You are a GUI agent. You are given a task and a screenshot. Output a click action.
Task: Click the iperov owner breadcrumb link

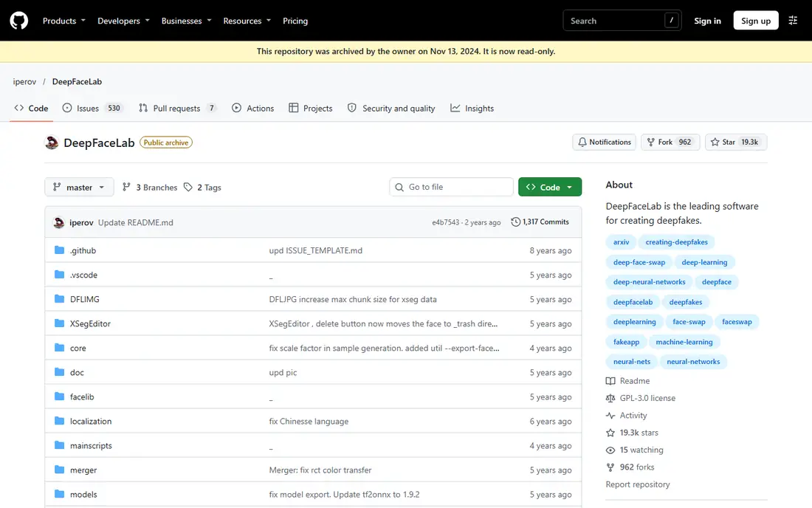pos(24,81)
